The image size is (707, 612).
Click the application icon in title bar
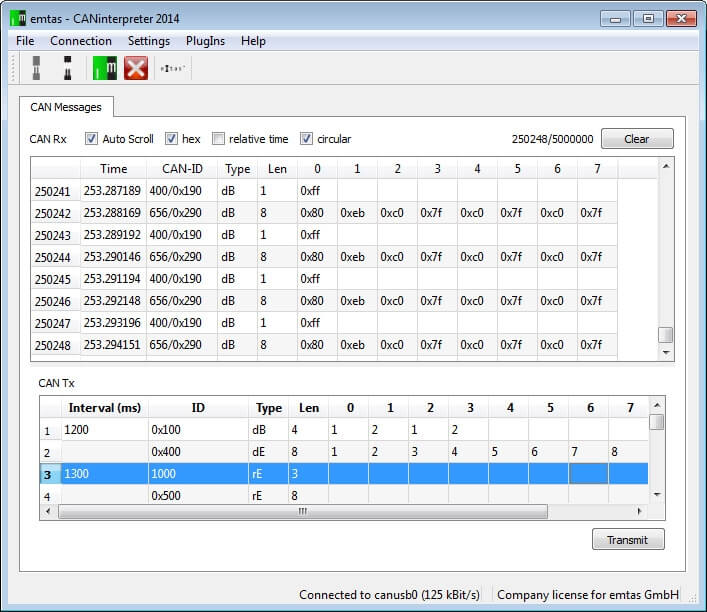pos(17,17)
